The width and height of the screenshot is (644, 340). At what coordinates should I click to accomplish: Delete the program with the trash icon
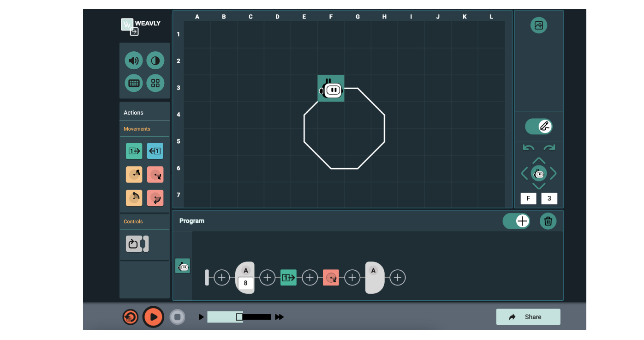click(x=548, y=221)
